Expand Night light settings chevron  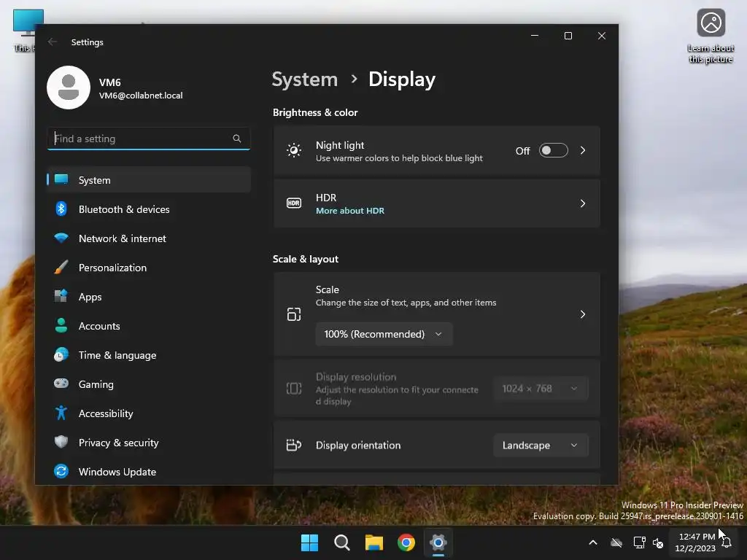pyautogui.click(x=583, y=150)
